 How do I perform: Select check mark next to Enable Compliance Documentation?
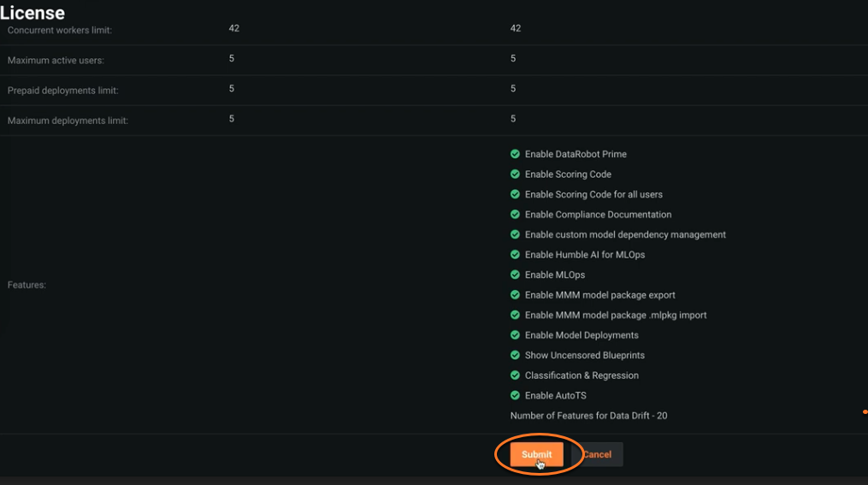pyautogui.click(x=515, y=215)
